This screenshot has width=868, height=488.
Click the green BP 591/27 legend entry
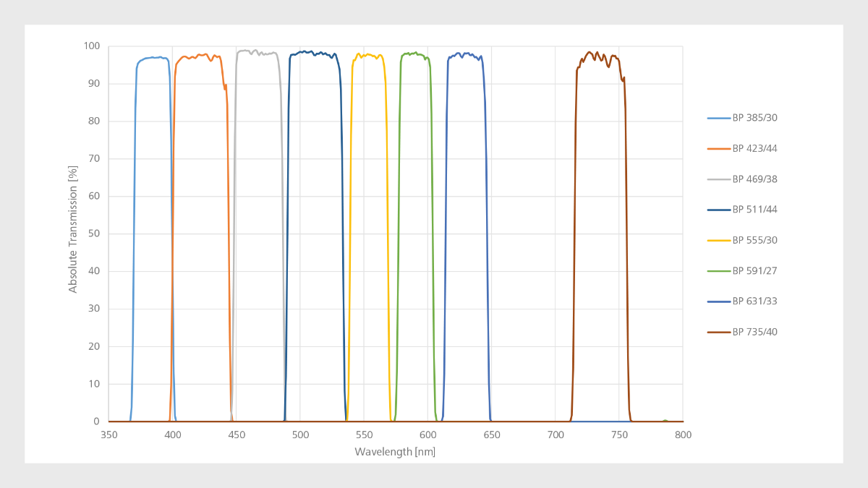point(754,271)
